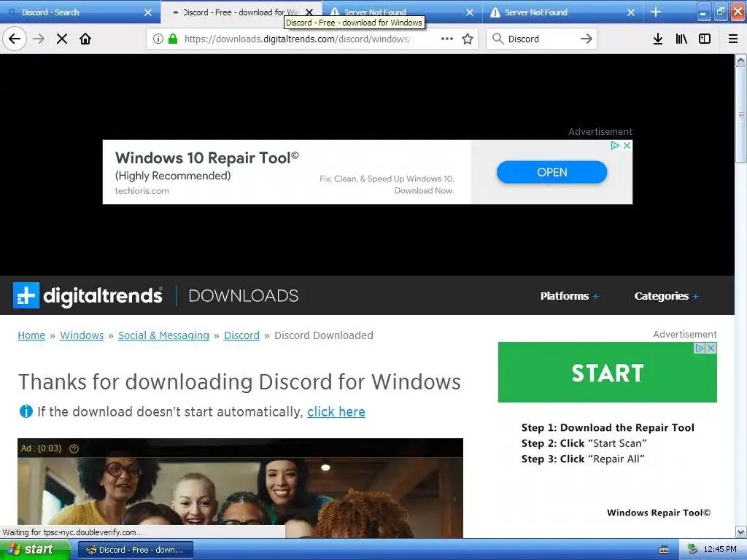Open the Windows start menu
747x560 pixels.
point(36,549)
